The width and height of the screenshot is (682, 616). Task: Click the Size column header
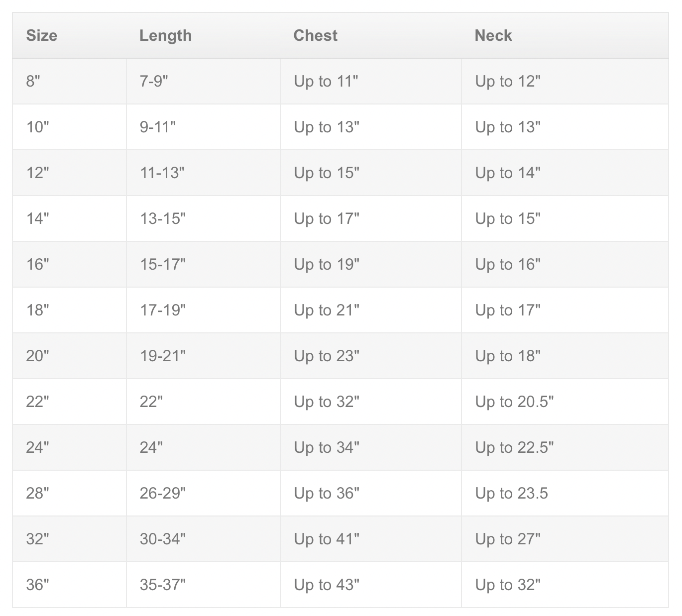pos(69,35)
